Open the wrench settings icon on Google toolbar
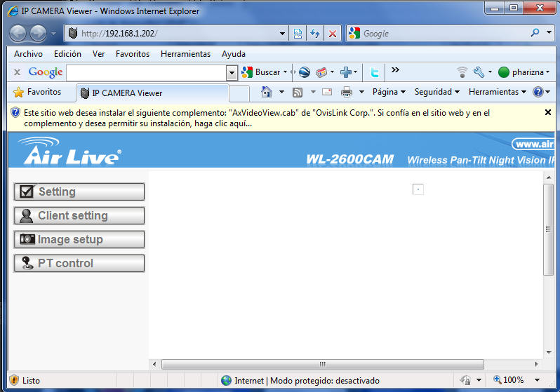Viewport: 560px width, 392px height. click(x=479, y=72)
